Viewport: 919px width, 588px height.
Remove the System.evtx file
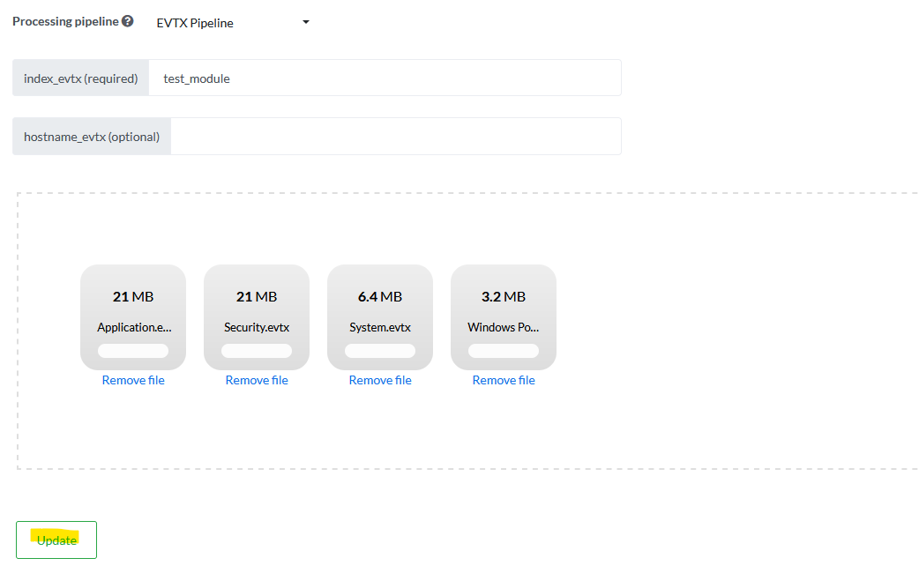pyautogui.click(x=380, y=381)
